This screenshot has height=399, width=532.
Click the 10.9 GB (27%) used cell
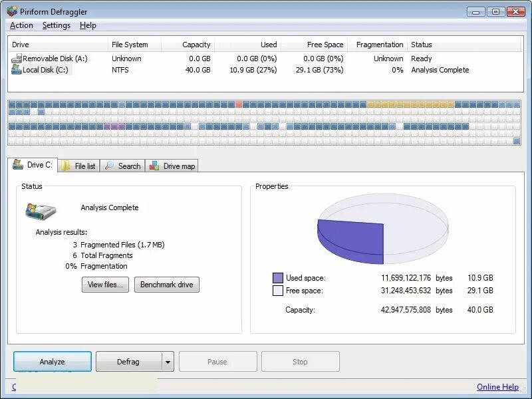(x=253, y=70)
